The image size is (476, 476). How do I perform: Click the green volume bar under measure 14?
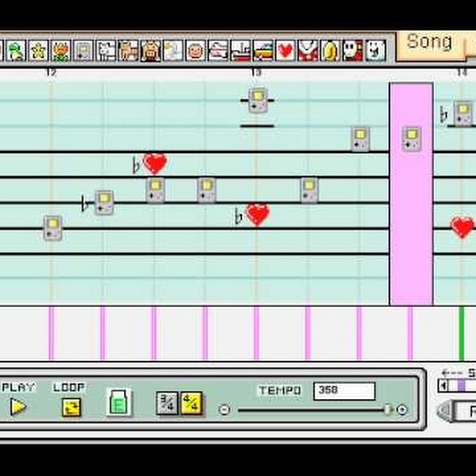(x=461, y=333)
